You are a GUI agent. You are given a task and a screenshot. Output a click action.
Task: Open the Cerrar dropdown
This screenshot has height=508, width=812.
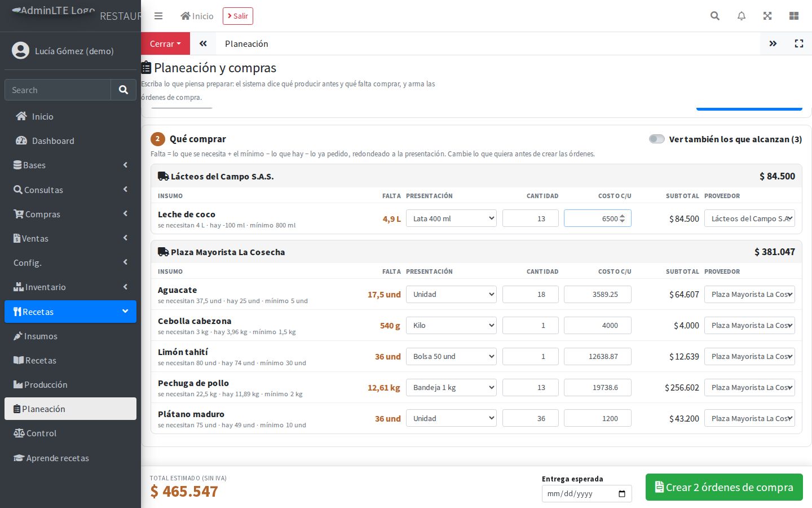click(165, 43)
